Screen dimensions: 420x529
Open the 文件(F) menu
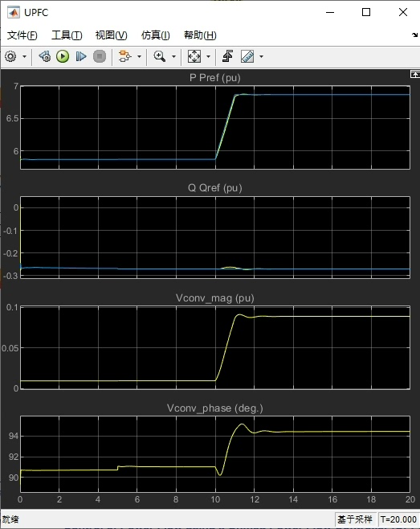pyautogui.click(x=22, y=35)
